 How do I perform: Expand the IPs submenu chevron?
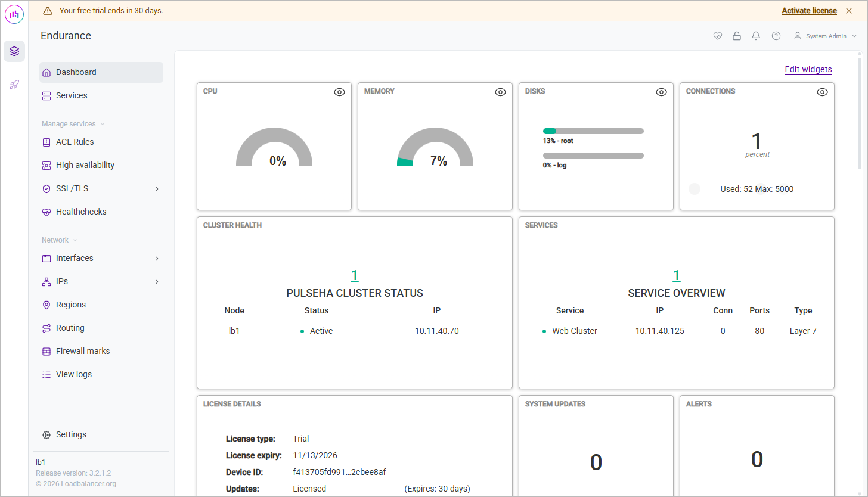[x=157, y=281]
